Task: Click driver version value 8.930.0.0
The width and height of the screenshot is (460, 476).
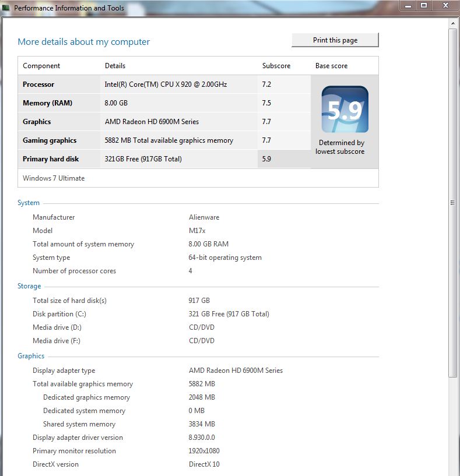Action: click(202, 438)
